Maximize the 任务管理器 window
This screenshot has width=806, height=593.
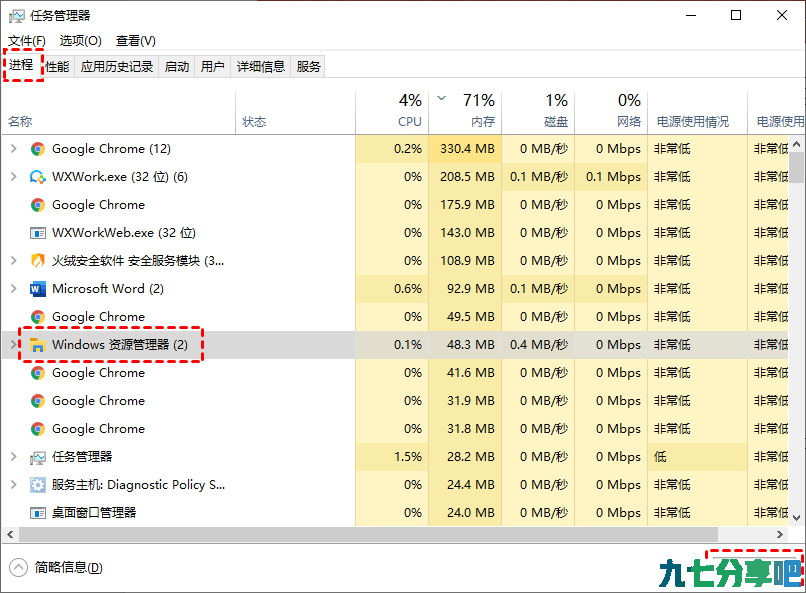click(736, 15)
